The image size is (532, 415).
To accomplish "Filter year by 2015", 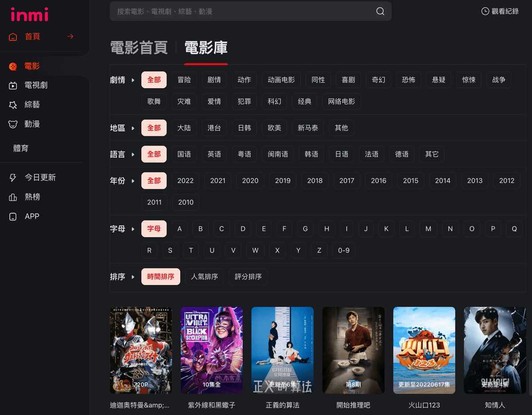I will pyautogui.click(x=411, y=181).
